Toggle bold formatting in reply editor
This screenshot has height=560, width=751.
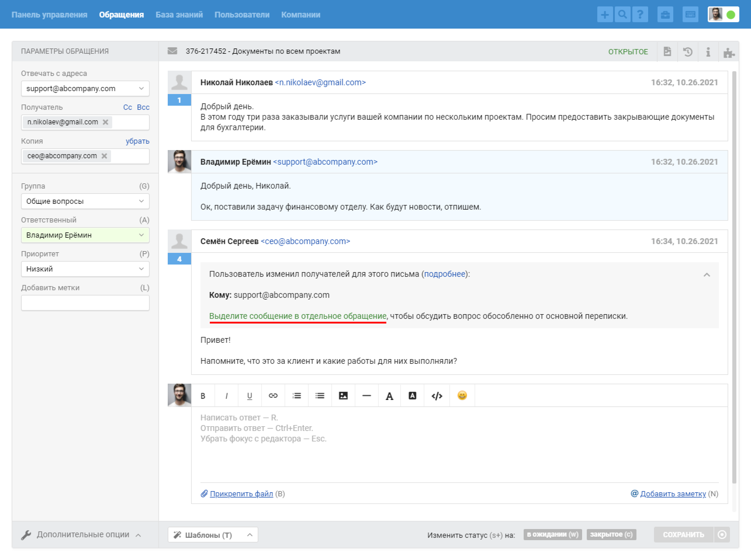[x=203, y=396]
